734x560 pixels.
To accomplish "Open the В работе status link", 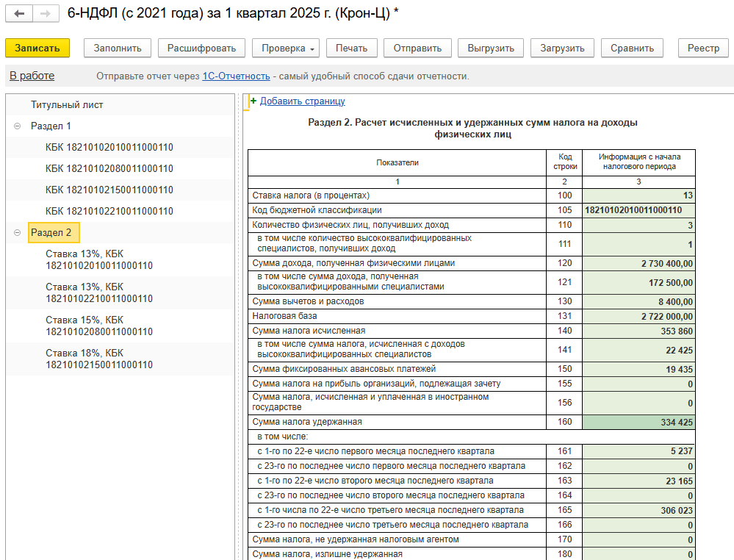I will click(x=32, y=76).
